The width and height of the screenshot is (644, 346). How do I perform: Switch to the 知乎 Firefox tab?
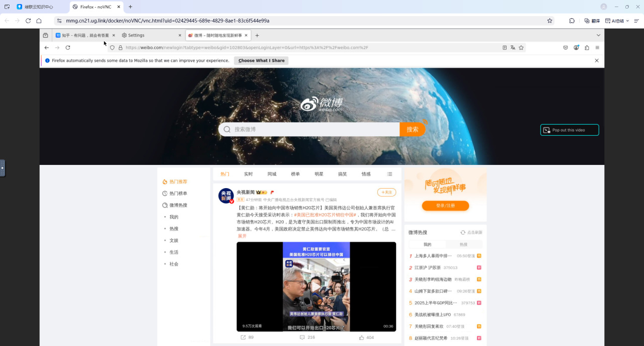(85, 35)
